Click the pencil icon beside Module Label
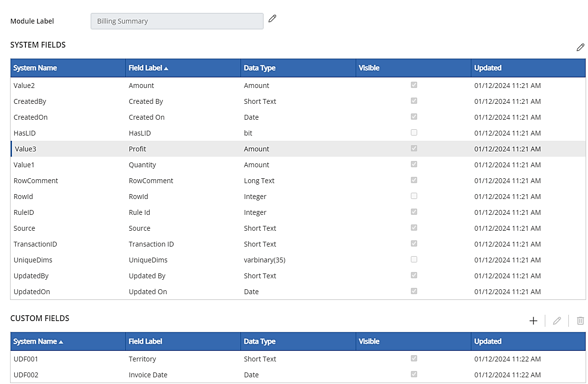 273,19
